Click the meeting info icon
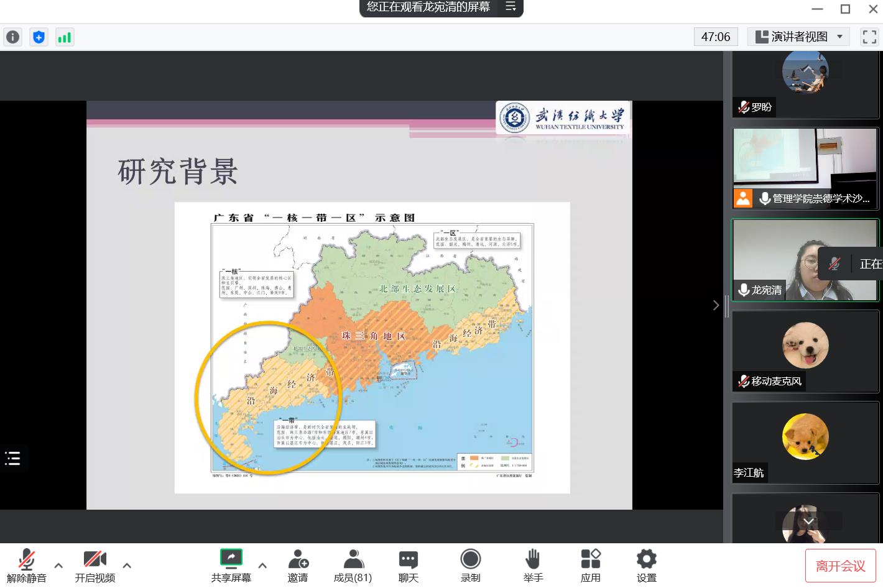 pos(12,37)
